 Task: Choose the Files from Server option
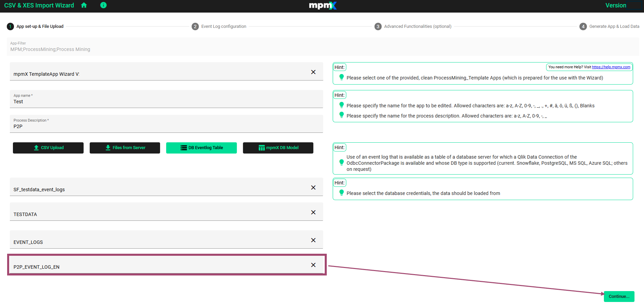coord(125,148)
